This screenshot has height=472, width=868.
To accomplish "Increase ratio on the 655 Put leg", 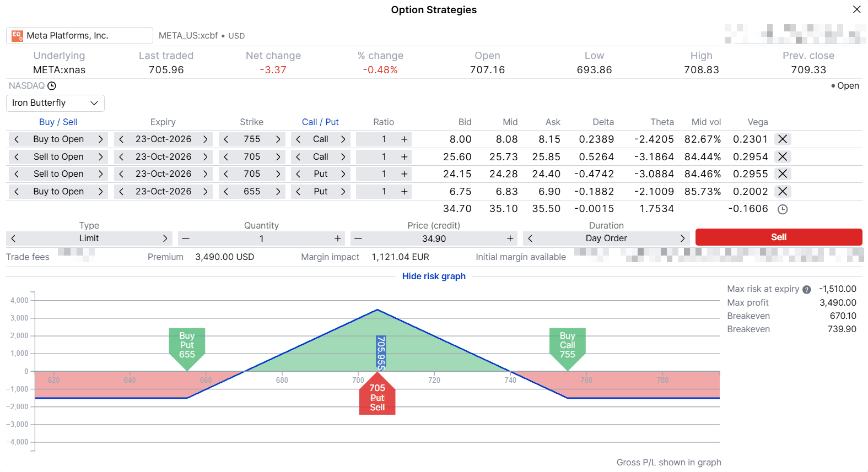I will [405, 192].
